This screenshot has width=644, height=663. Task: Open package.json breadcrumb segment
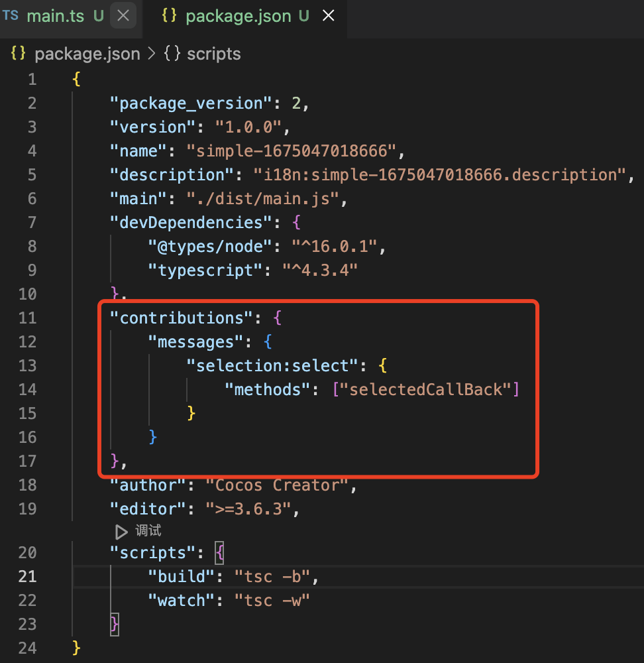point(87,54)
